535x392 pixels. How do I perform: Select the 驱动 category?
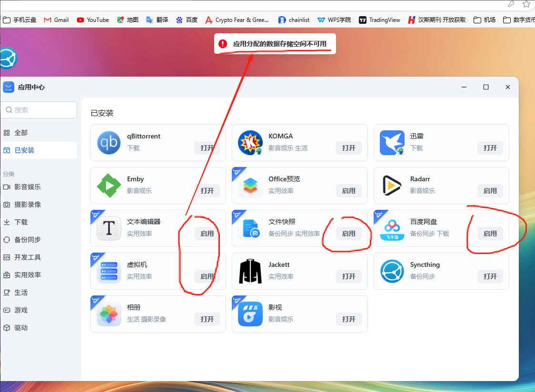pyautogui.click(x=39, y=327)
